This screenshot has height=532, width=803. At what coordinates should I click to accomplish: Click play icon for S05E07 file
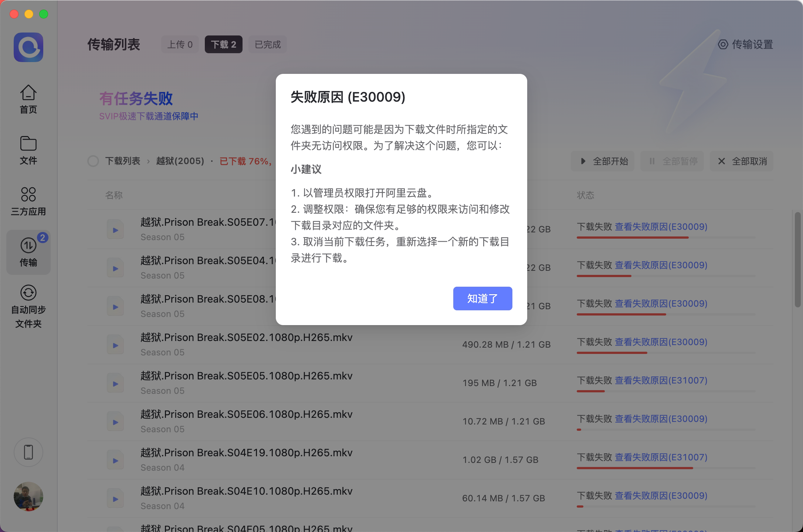[x=115, y=230]
